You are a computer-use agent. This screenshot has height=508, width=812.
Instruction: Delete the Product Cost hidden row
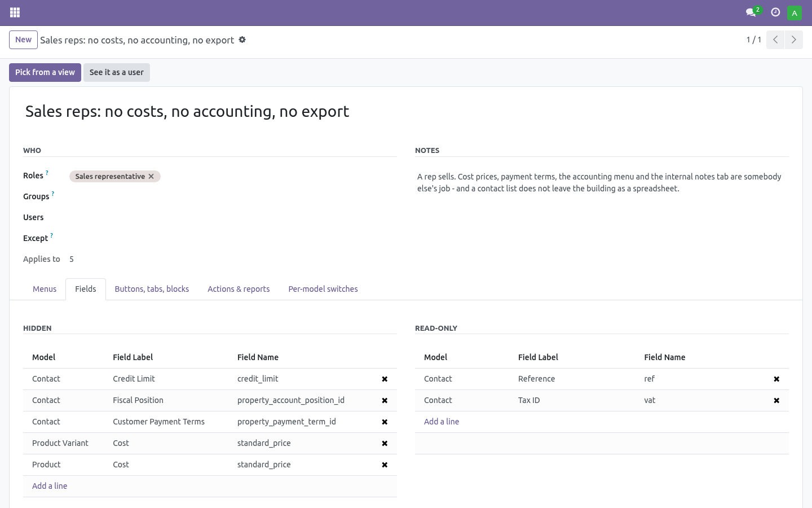(385, 465)
